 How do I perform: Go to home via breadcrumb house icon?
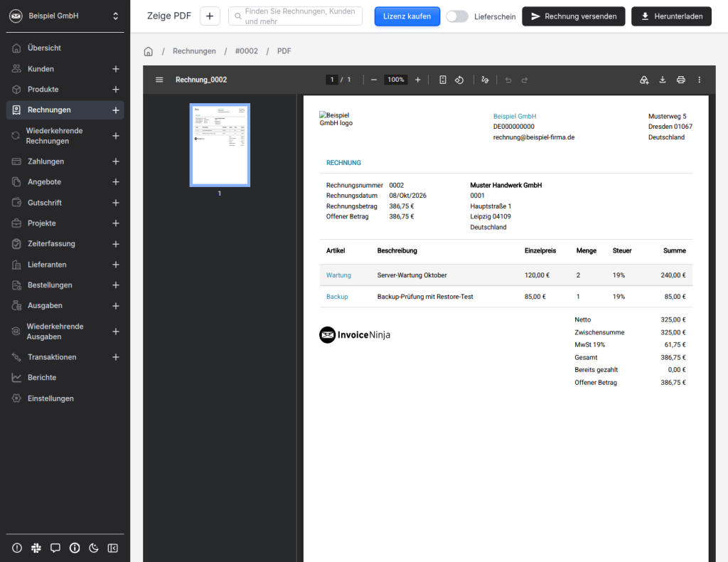148,51
